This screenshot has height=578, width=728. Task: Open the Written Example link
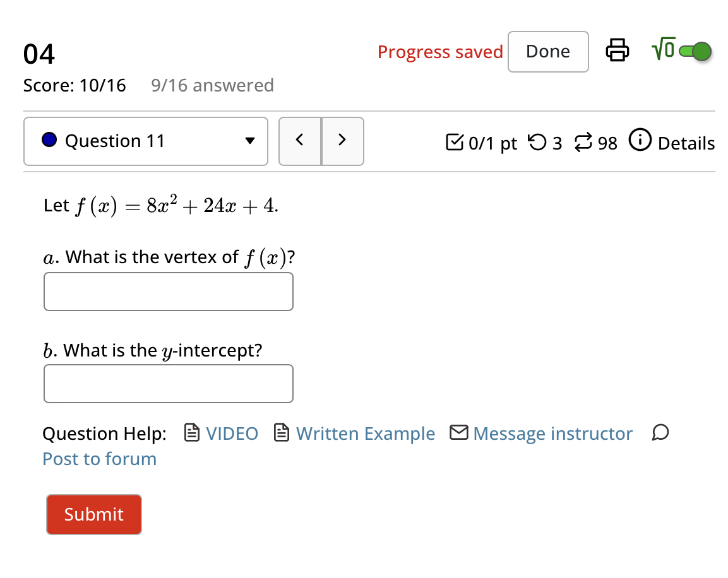(365, 433)
